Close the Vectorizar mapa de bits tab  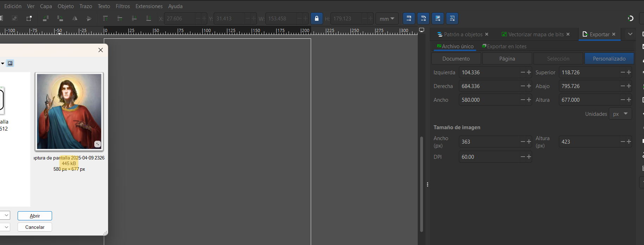[568, 34]
